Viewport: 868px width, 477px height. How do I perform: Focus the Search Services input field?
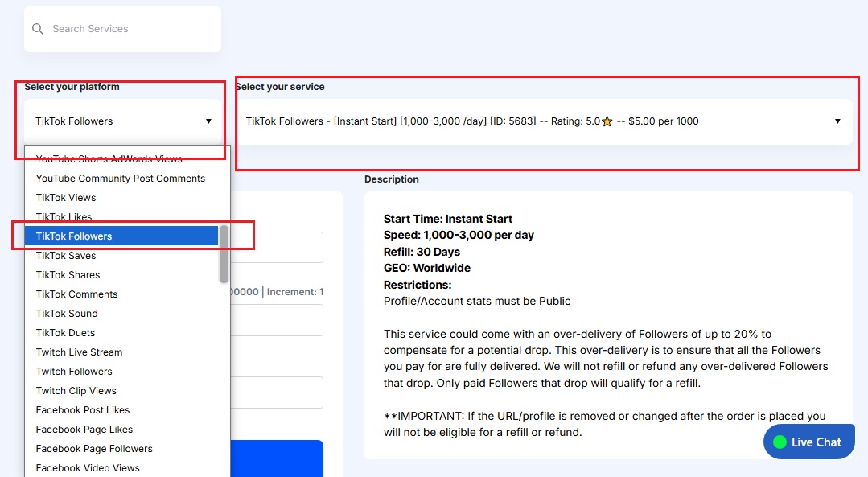(122, 29)
